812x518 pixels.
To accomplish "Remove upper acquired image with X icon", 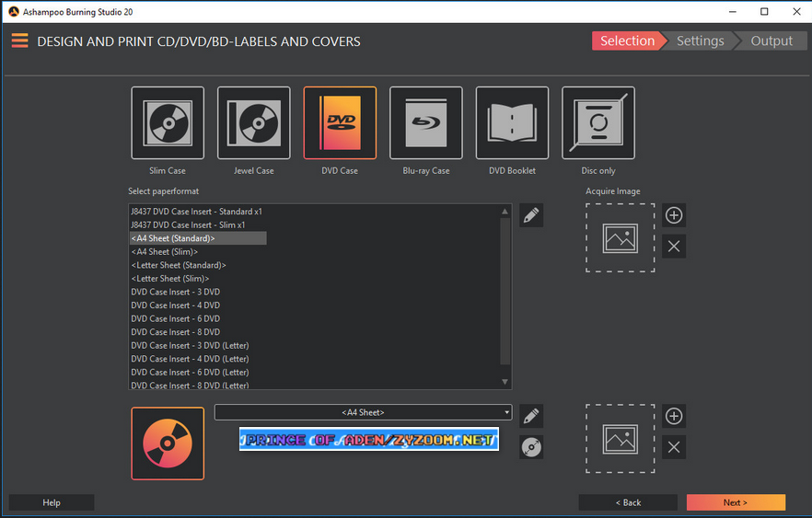I will click(x=674, y=247).
